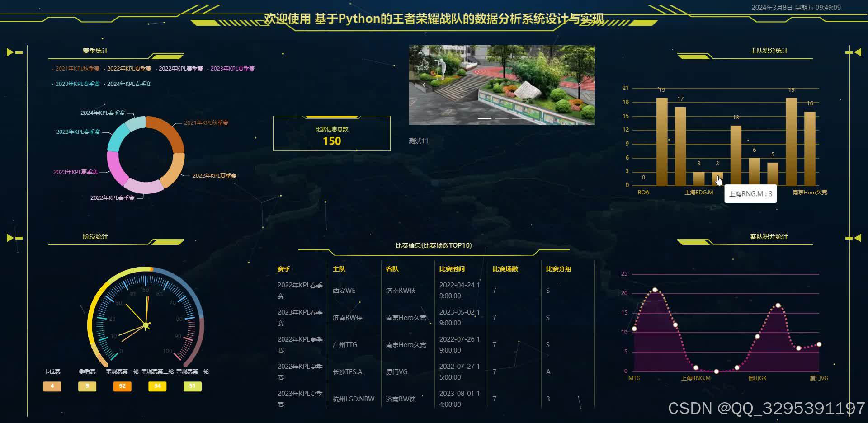Toggle the 2021年KPL秋季赛 legend item
Viewport: 868px width, 423px height.
point(76,69)
